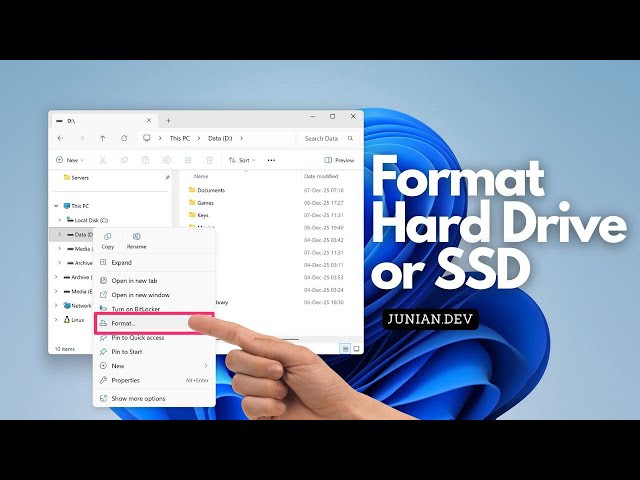This screenshot has width=640, height=480.
Task: Click the Cut scissors icon
Action: (103, 160)
